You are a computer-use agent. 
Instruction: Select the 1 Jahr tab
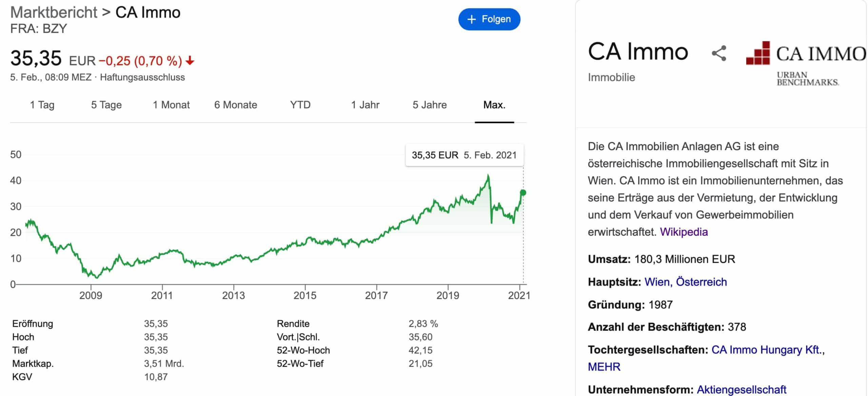point(365,105)
